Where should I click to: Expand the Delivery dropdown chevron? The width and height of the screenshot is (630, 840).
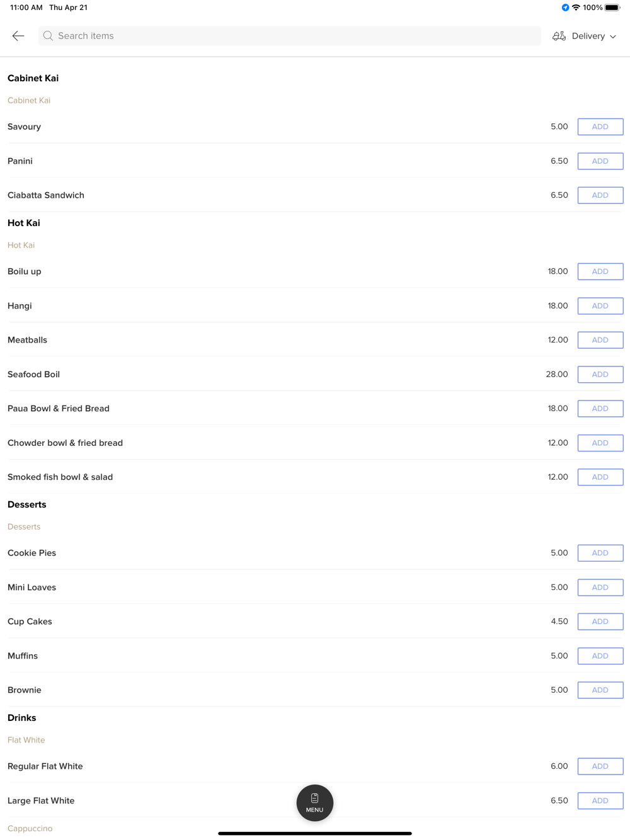pyautogui.click(x=613, y=37)
